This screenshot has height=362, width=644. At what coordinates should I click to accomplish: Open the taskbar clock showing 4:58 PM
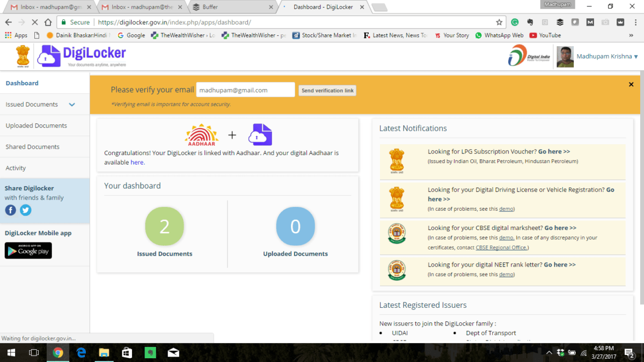pos(603,352)
